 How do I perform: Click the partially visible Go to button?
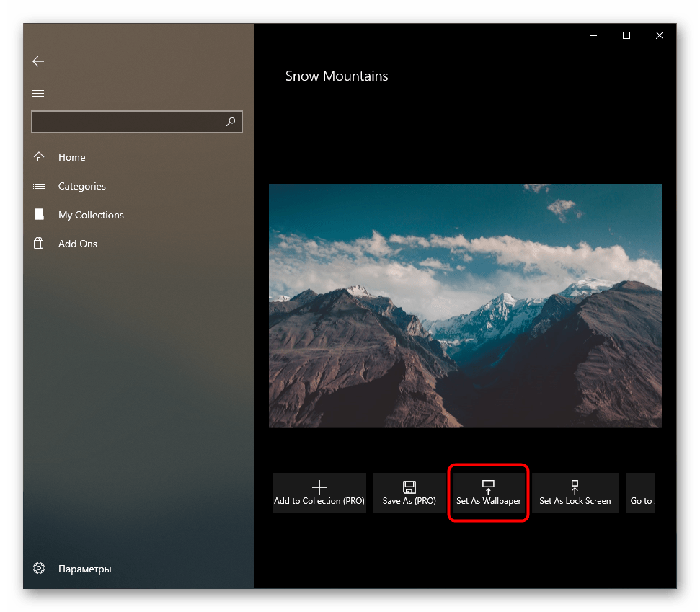click(640, 493)
